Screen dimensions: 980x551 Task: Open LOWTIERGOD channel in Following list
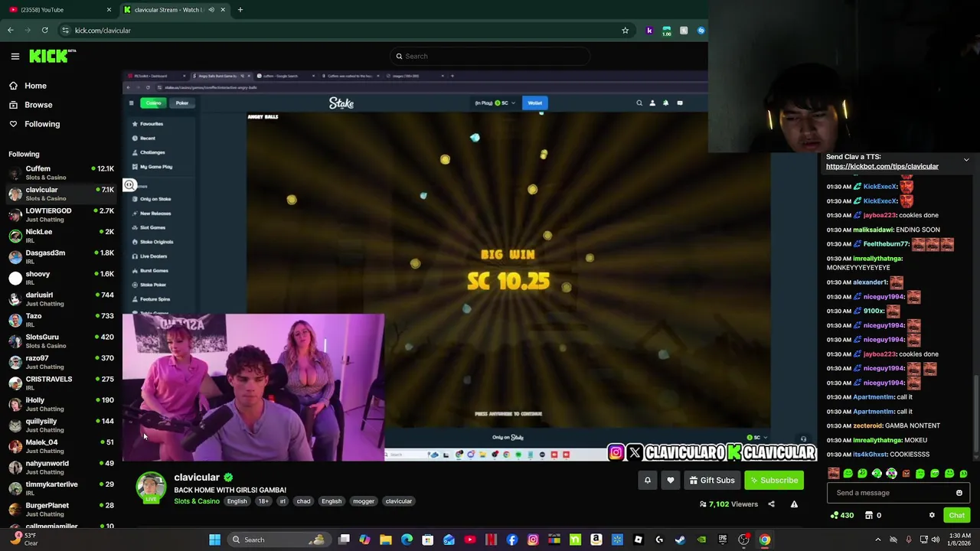tap(61, 214)
